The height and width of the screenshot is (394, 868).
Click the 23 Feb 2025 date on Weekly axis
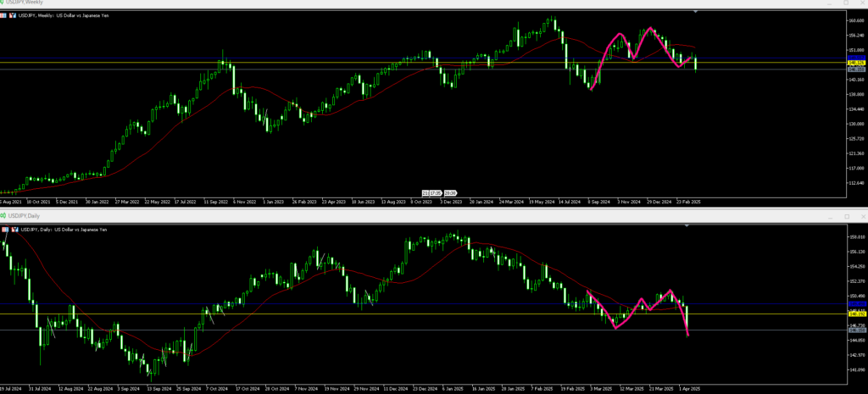[x=689, y=202]
